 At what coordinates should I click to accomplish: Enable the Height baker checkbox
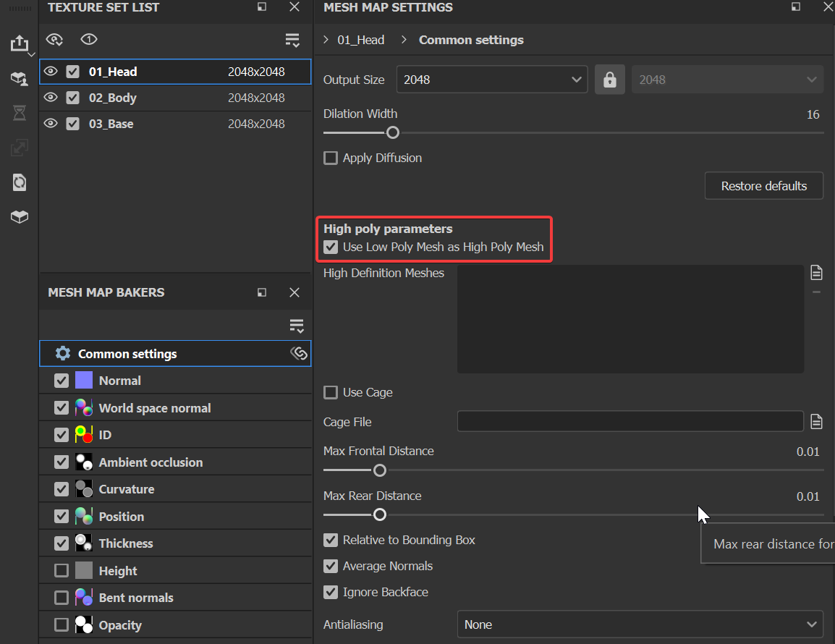[x=62, y=570]
